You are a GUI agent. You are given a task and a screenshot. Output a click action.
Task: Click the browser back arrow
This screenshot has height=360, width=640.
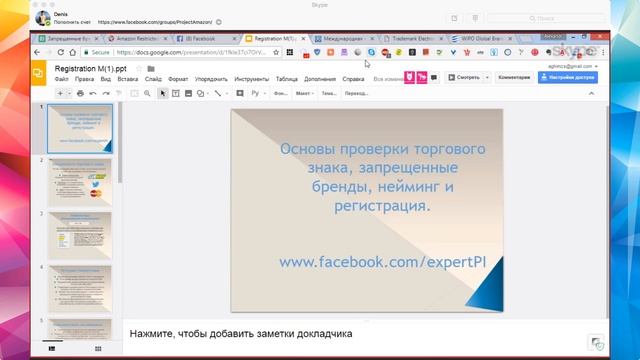click(37, 52)
